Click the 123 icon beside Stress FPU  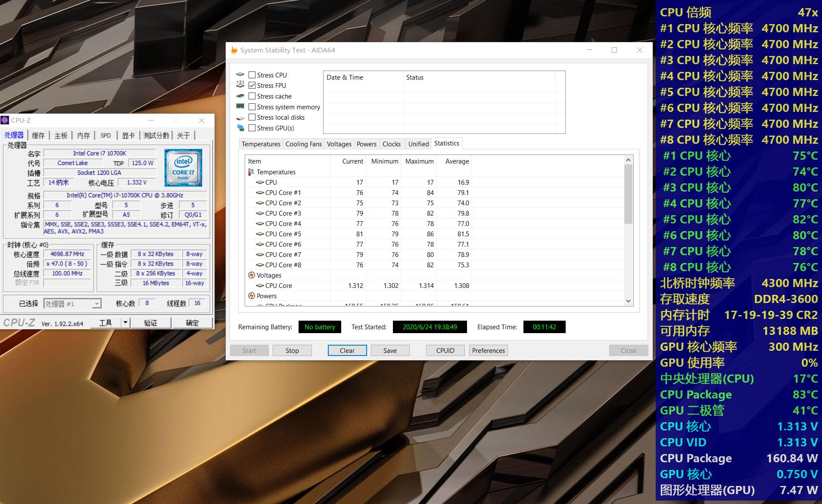[240, 85]
